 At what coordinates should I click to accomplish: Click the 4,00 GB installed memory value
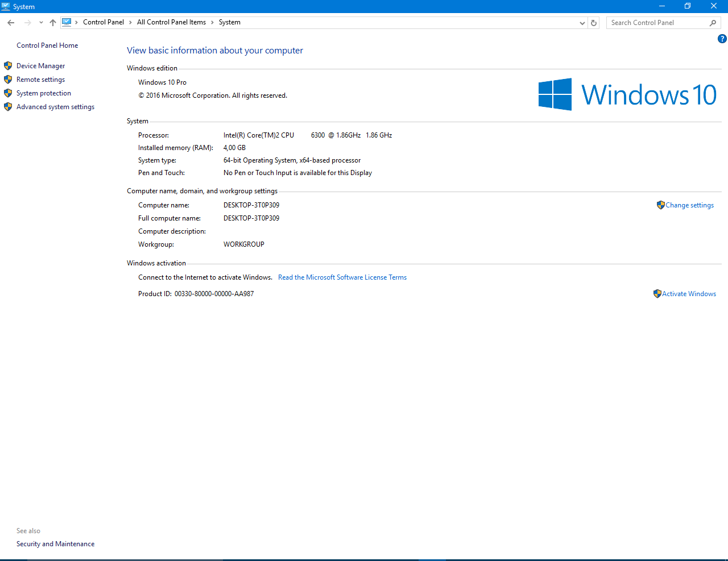234,148
